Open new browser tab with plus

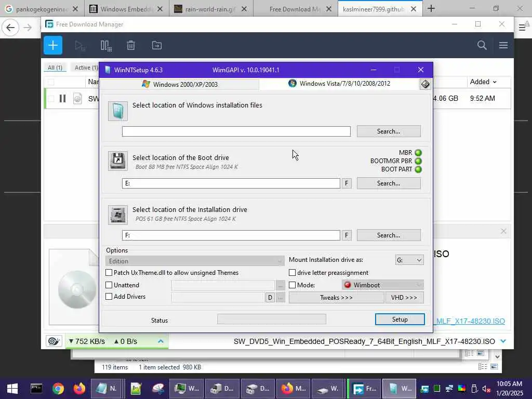tap(431, 8)
